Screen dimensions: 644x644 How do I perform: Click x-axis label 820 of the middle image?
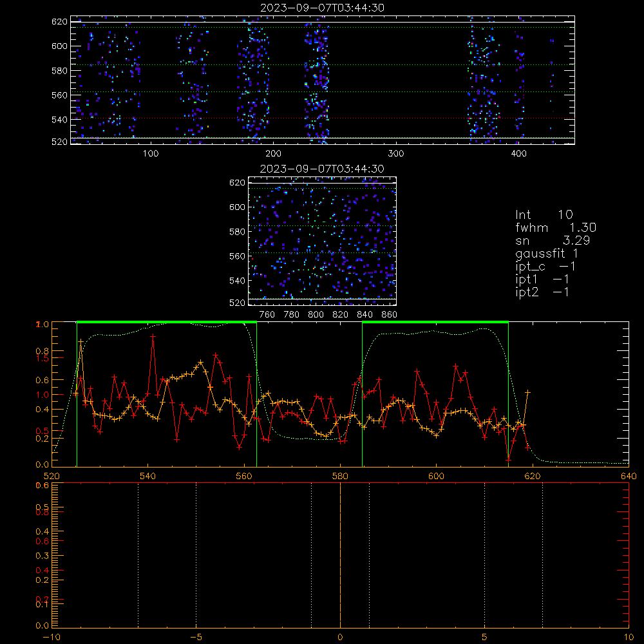[340, 315]
